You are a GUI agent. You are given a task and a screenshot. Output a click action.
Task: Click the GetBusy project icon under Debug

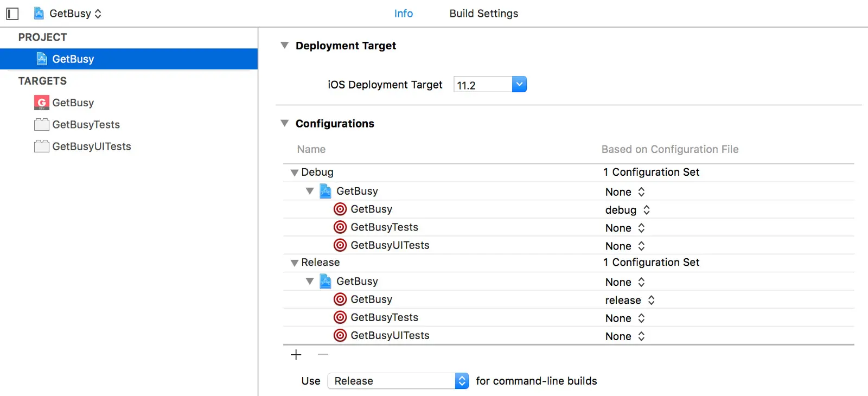325,191
